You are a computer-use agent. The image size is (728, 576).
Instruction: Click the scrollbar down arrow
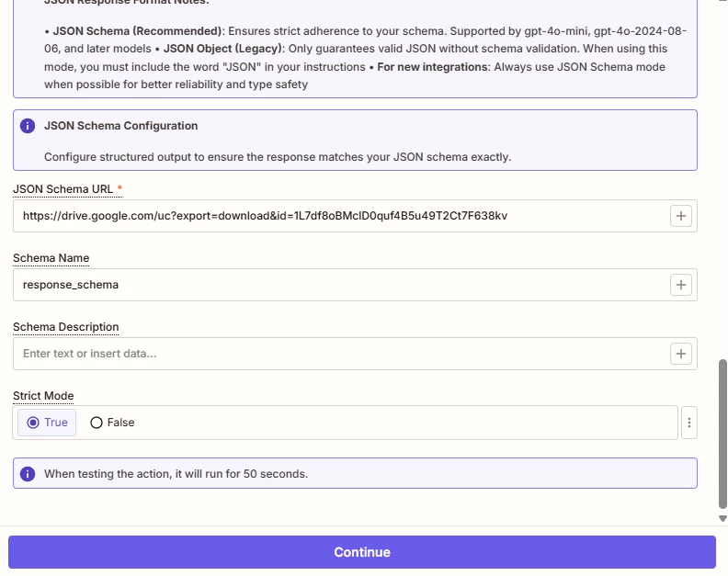pos(722,518)
